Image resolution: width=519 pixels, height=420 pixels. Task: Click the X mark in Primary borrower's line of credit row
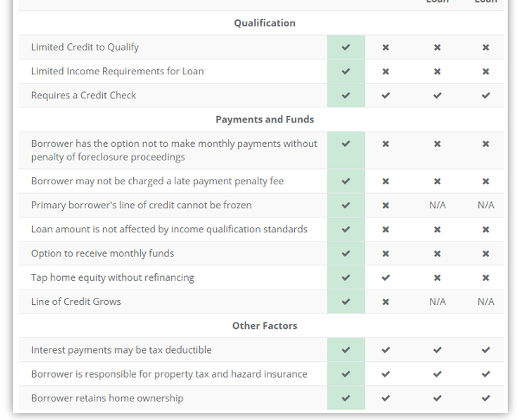[x=386, y=205]
